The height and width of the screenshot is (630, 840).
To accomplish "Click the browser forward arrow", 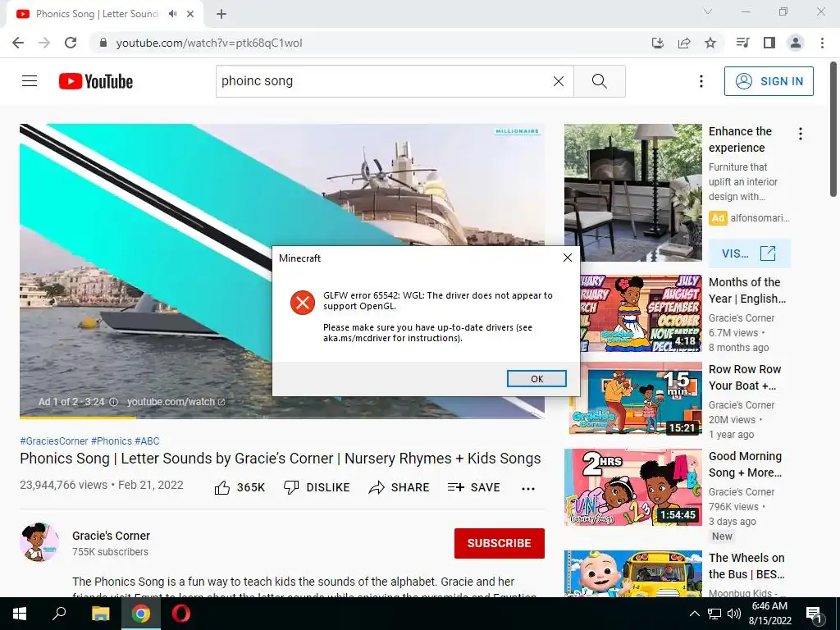I will pyautogui.click(x=44, y=43).
